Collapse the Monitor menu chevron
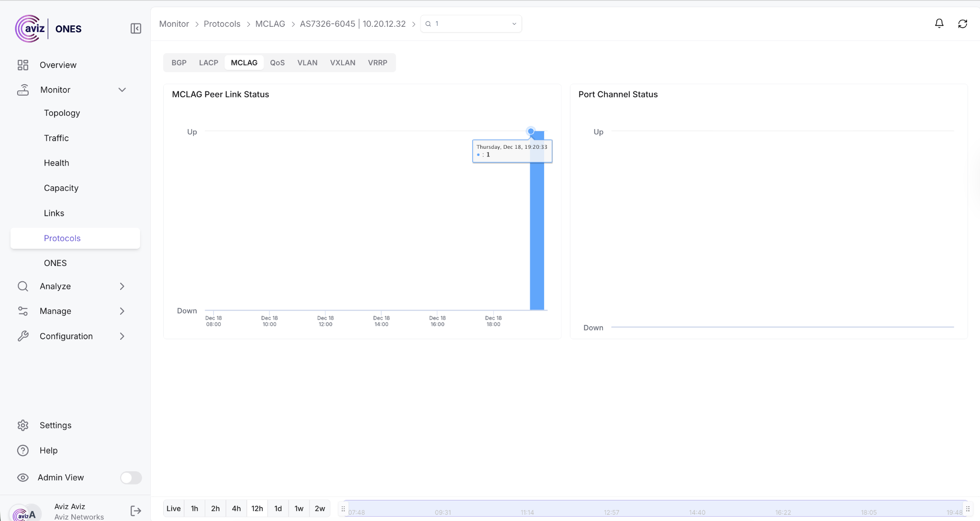 (122, 90)
